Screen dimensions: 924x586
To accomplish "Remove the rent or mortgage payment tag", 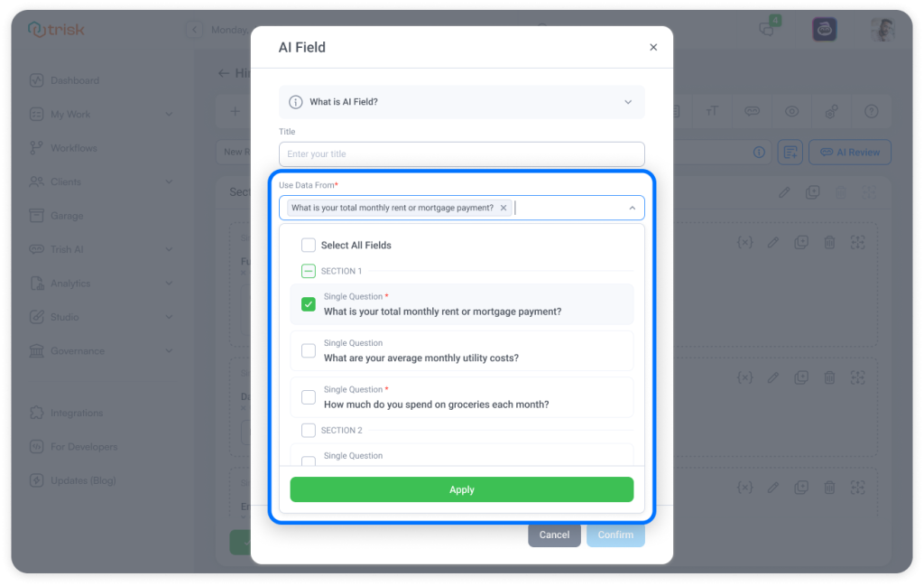I will point(504,208).
